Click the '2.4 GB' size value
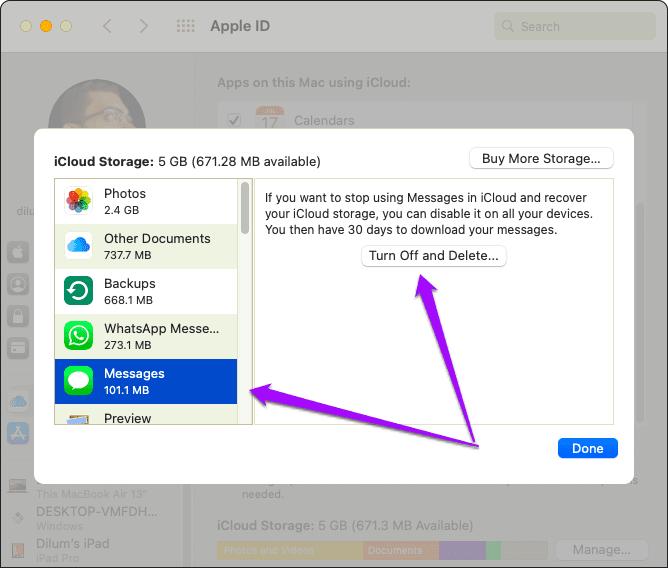The width and height of the screenshot is (668, 568). click(121, 210)
